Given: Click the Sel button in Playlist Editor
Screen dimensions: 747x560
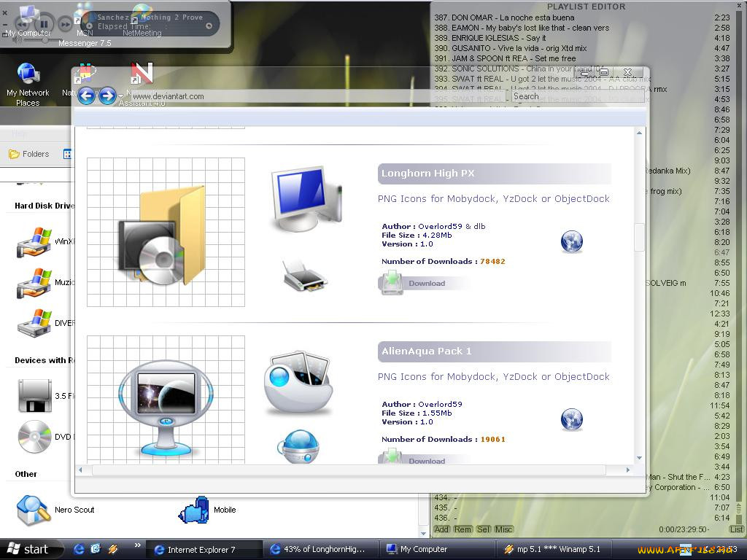Looking at the screenshot, I should pyautogui.click(x=483, y=529).
